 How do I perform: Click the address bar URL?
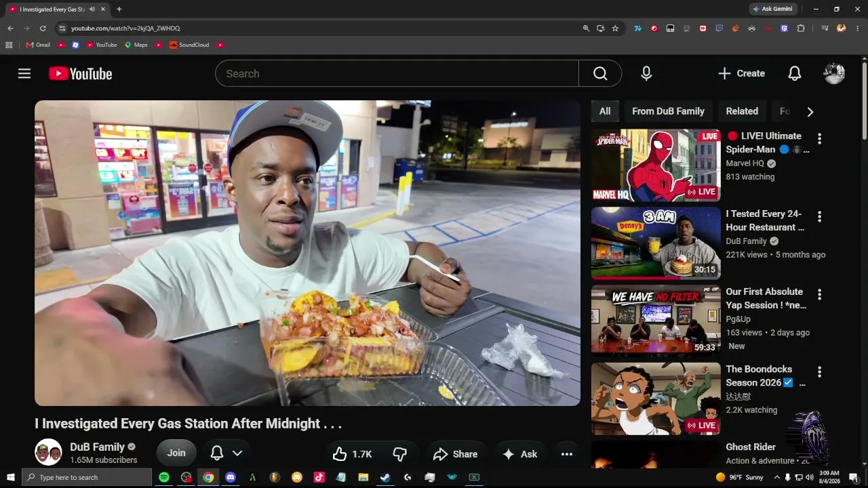click(125, 28)
